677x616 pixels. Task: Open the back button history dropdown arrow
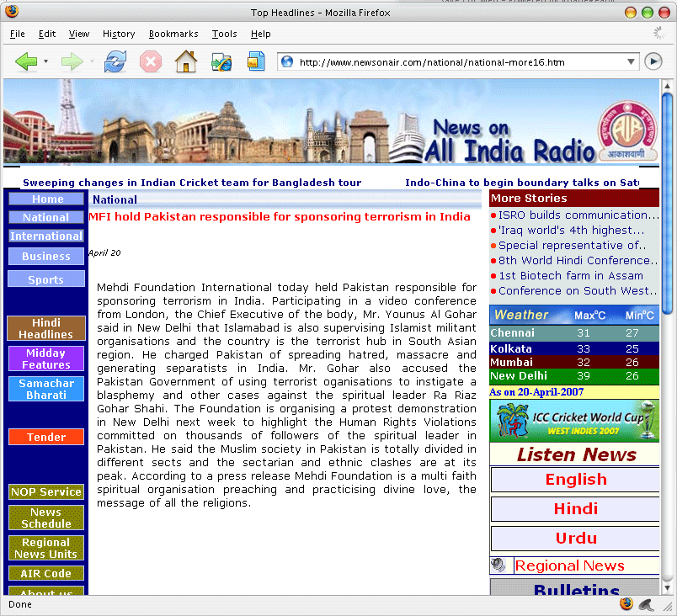(x=45, y=61)
